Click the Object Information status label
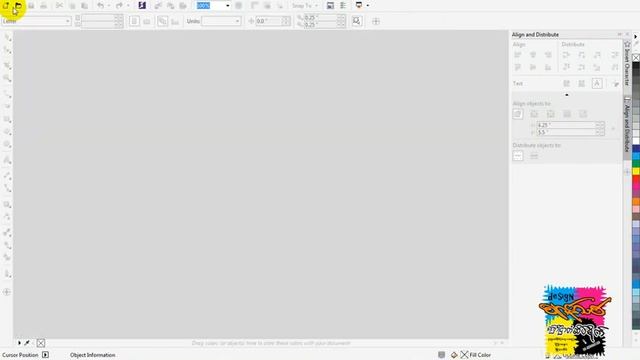640x360 pixels. (93, 355)
